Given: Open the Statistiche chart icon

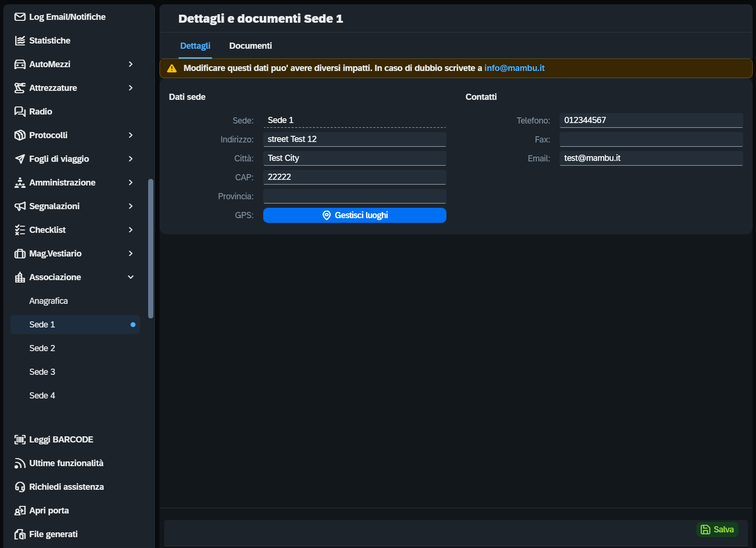Looking at the screenshot, I should tap(20, 41).
